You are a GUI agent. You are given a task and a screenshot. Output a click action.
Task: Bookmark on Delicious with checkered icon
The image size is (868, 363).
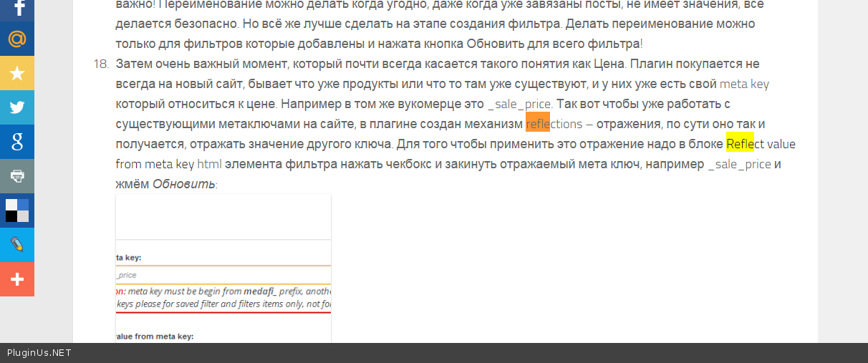tap(17, 210)
